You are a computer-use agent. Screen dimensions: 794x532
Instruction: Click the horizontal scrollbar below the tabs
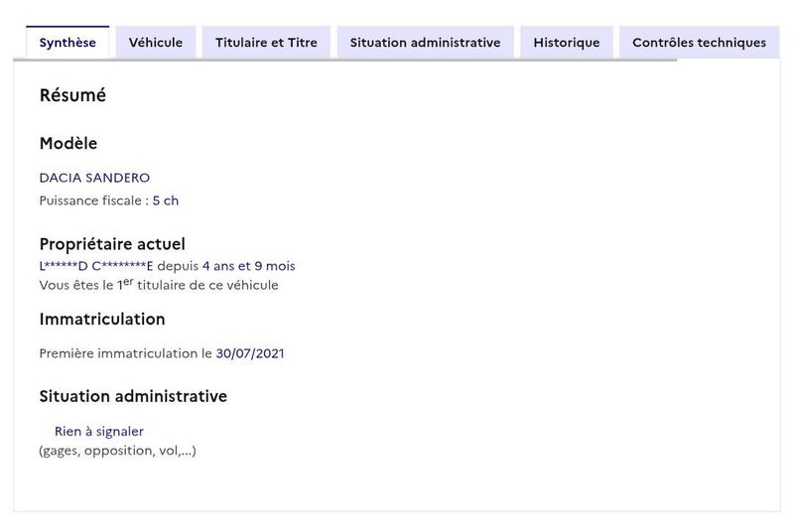344,60
